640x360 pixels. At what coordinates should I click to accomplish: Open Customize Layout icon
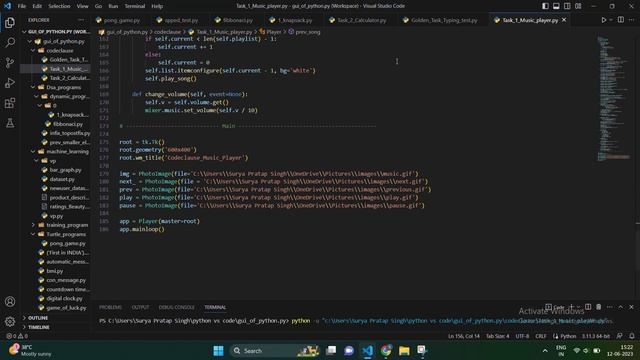tap(578, 6)
